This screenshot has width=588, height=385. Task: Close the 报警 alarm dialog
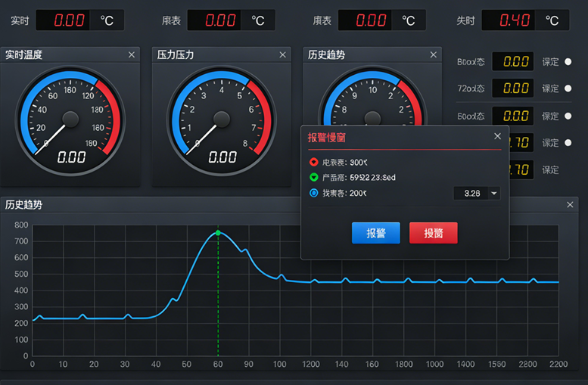(497, 136)
